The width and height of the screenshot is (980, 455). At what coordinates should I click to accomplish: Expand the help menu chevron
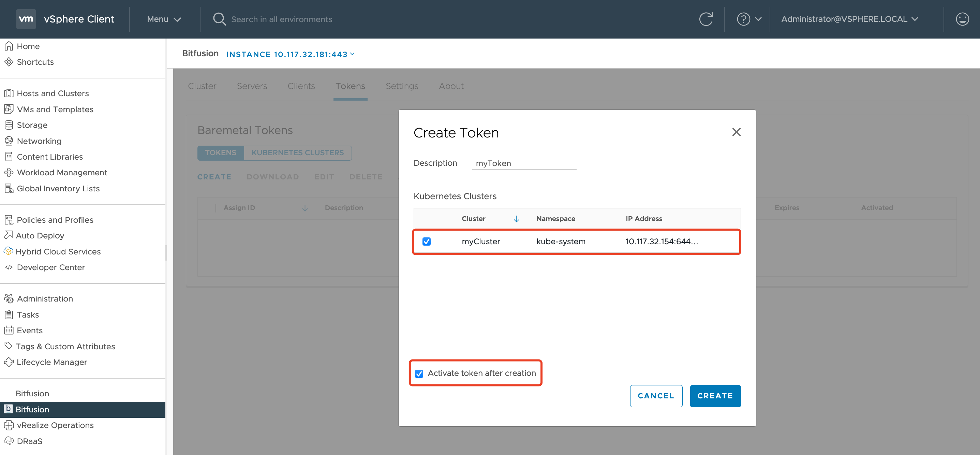(758, 19)
